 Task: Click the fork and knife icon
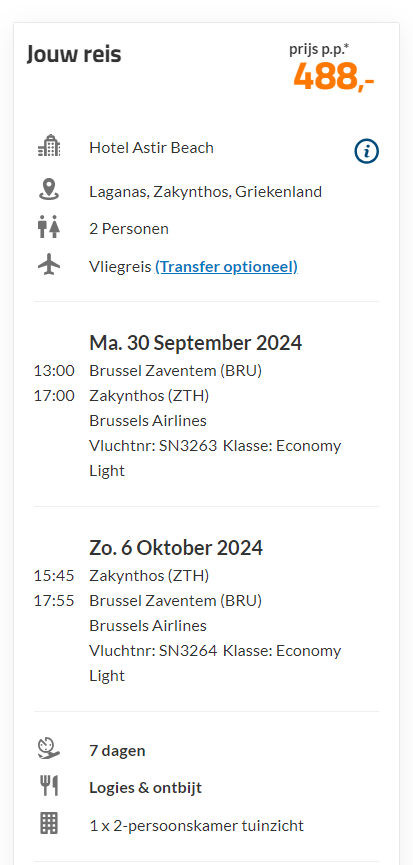[x=49, y=785]
